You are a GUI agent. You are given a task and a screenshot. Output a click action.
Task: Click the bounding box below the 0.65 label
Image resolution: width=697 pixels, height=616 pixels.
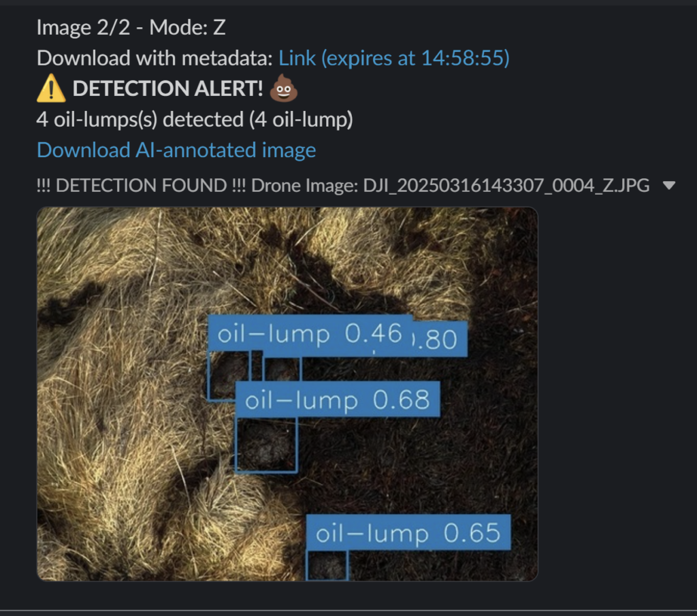point(327,566)
